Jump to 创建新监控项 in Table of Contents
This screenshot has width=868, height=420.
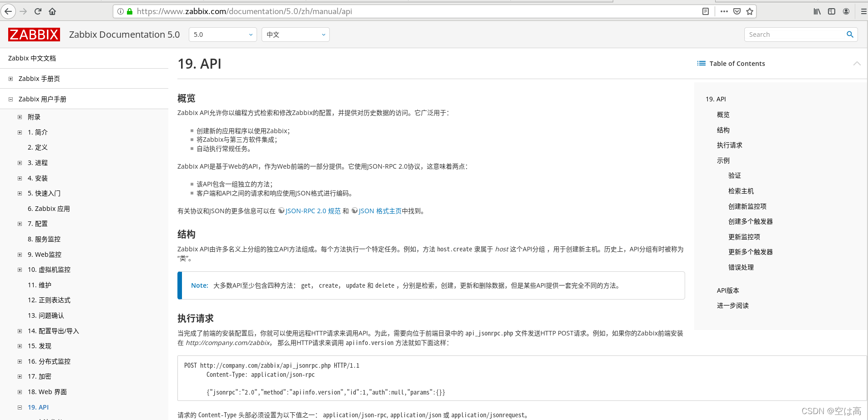click(x=747, y=206)
